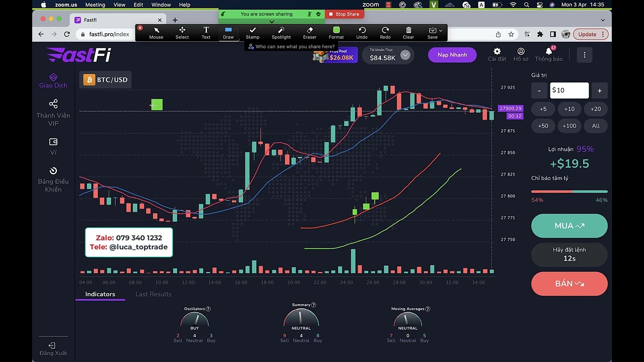Open the Help menu in menu bar
This screenshot has height=362, width=644.
click(185, 5)
